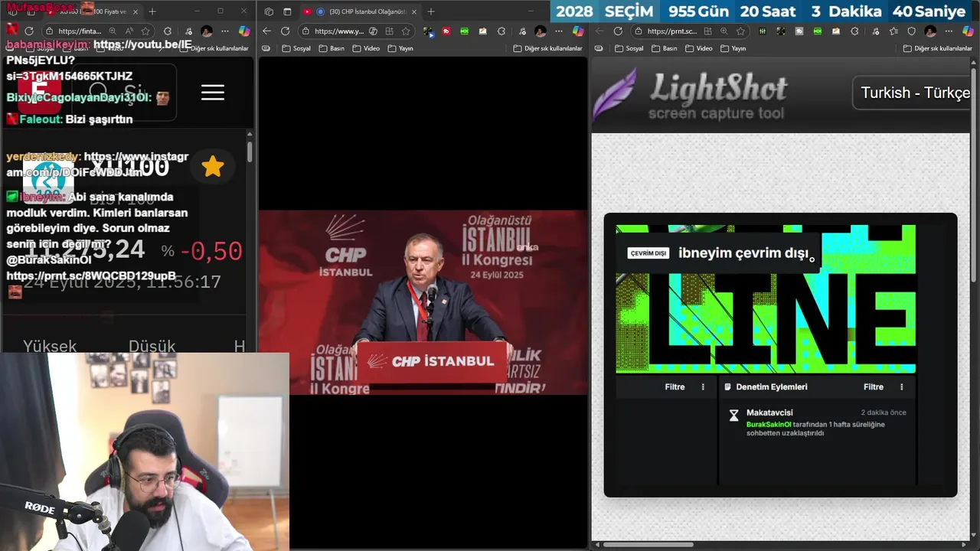980x551 pixels.
Task: Open the hamburger menu on fintables page
Action: [x=213, y=93]
